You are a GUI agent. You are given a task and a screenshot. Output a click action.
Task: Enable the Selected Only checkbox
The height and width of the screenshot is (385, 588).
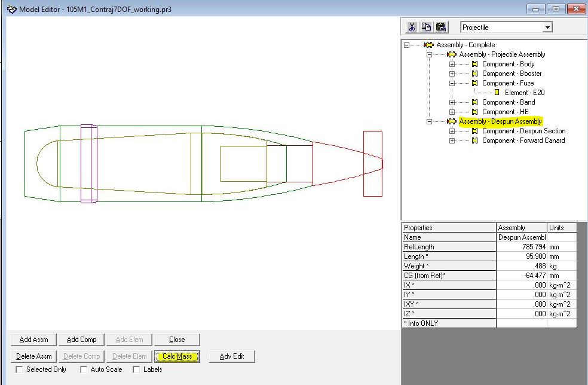(x=20, y=369)
